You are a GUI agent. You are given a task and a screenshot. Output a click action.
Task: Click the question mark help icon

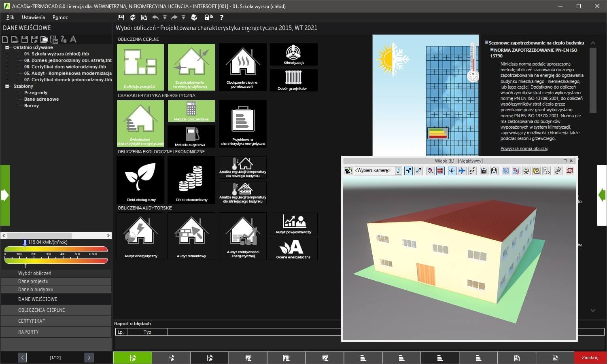[221, 17]
